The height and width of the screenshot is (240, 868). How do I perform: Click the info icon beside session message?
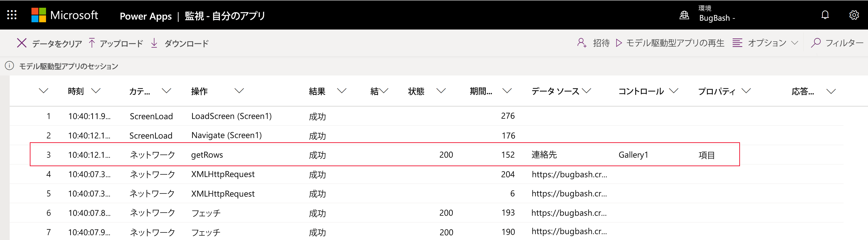point(9,66)
